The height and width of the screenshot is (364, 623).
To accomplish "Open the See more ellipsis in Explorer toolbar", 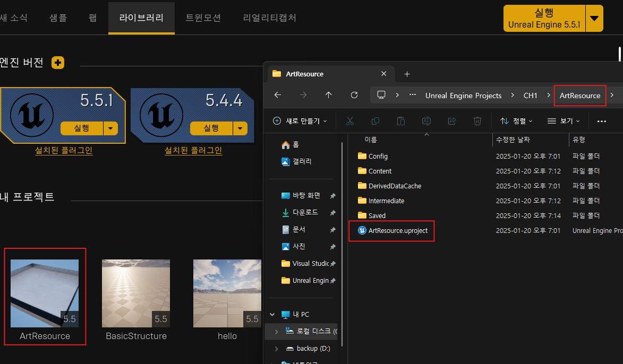I will pos(602,121).
